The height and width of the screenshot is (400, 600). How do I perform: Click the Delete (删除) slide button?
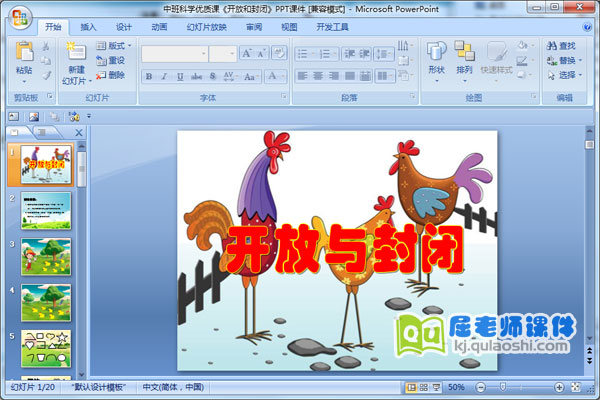point(111,75)
